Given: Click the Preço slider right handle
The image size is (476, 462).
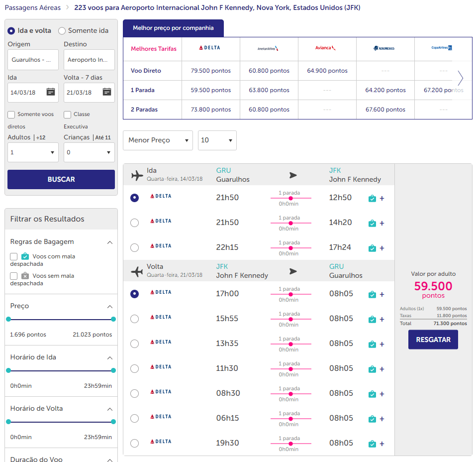Looking at the screenshot, I should pos(113,319).
